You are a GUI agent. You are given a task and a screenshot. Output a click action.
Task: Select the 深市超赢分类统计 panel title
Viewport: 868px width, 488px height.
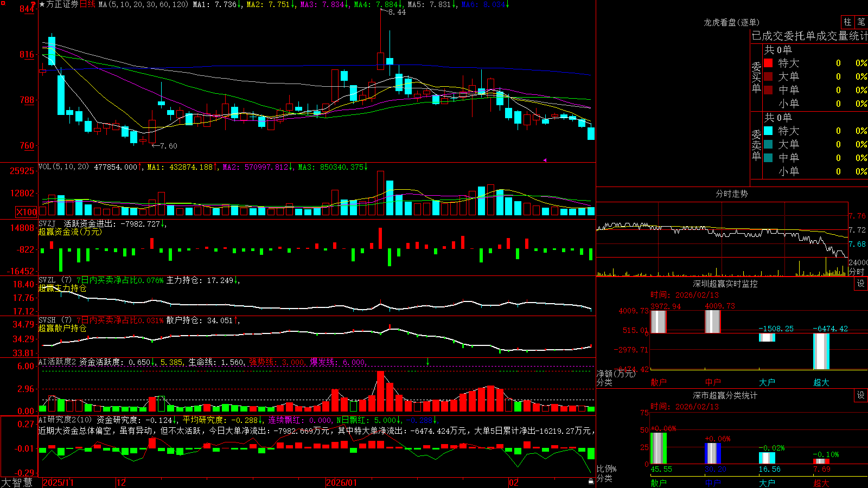click(725, 395)
